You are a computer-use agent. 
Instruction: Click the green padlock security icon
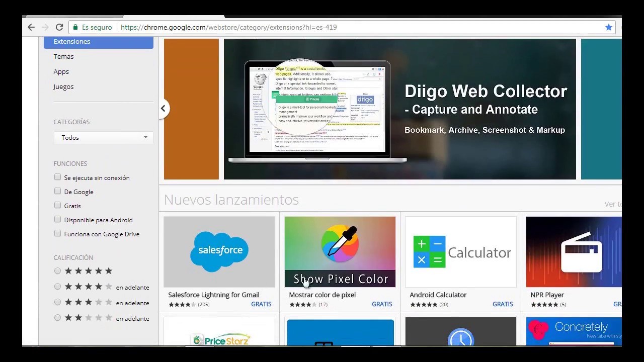coord(75,27)
